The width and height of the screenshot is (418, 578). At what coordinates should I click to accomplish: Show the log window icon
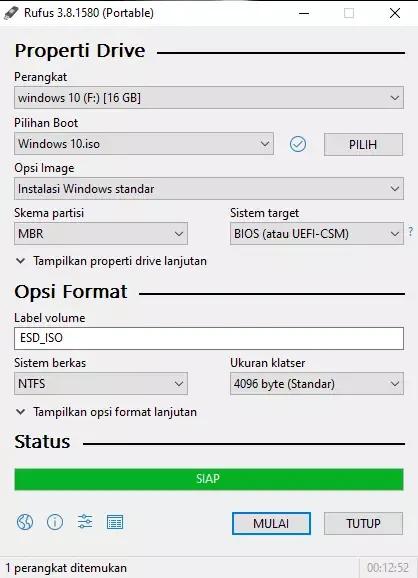tap(115, 522)
